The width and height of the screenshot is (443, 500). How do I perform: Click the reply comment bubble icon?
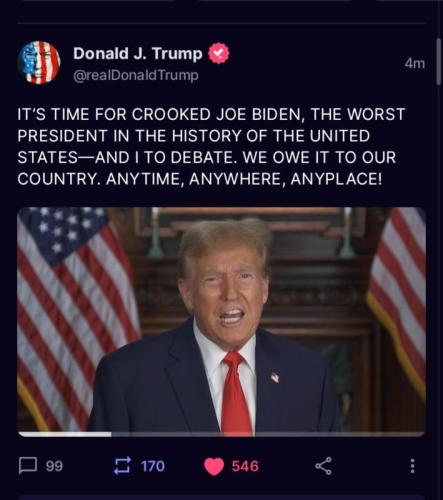pyautogui.click(x=28, y=465)
